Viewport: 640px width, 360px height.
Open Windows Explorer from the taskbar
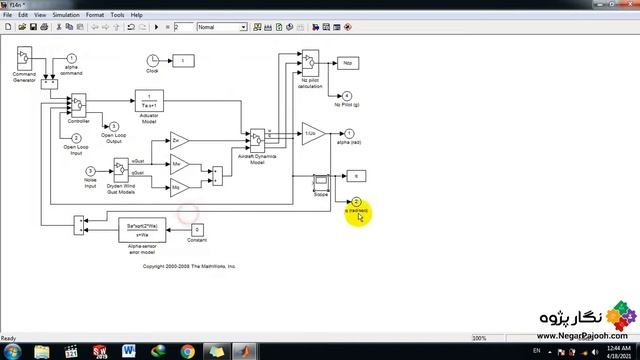click(42, 351)
